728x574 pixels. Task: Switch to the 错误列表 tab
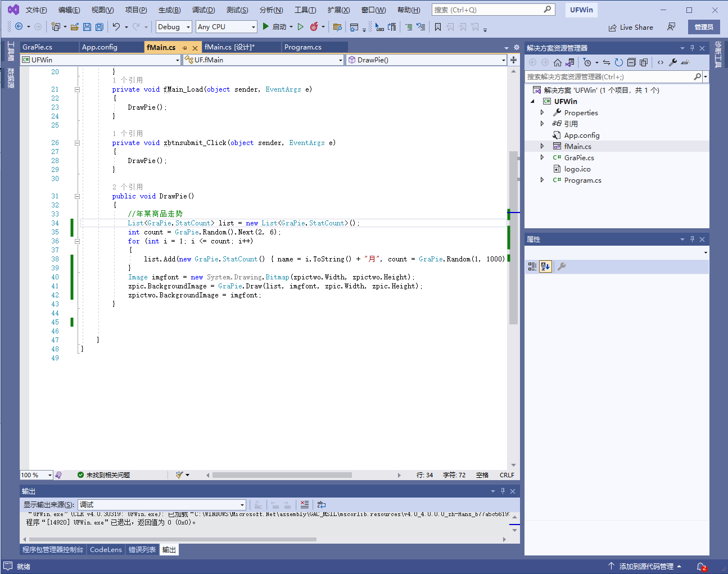(x=142, y=549)
